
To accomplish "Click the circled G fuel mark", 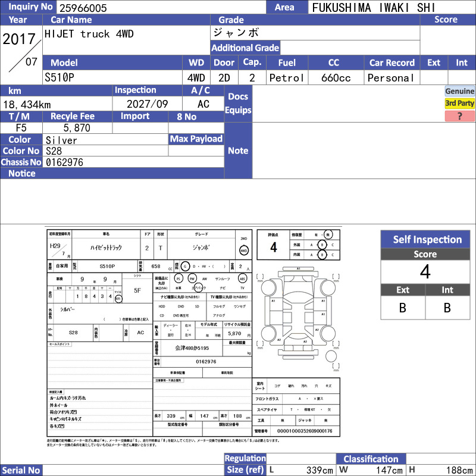I will (x=185, y=266).
